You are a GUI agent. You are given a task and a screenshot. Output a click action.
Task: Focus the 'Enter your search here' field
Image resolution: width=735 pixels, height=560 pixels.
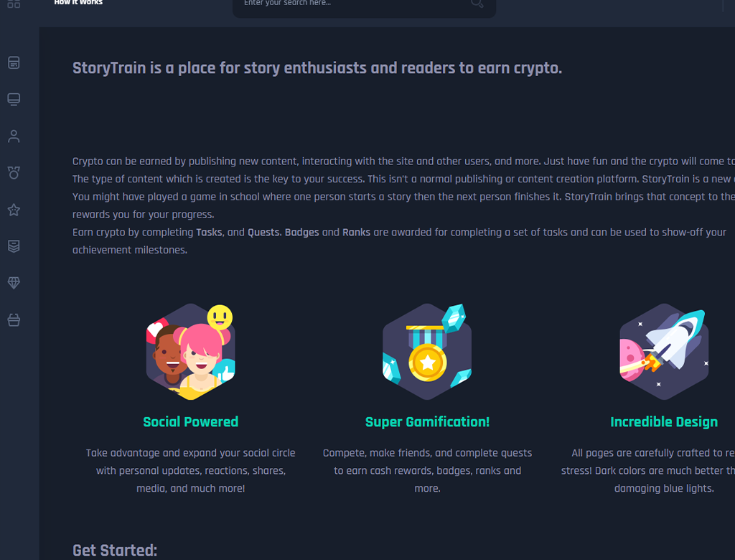tap(352, 4)
